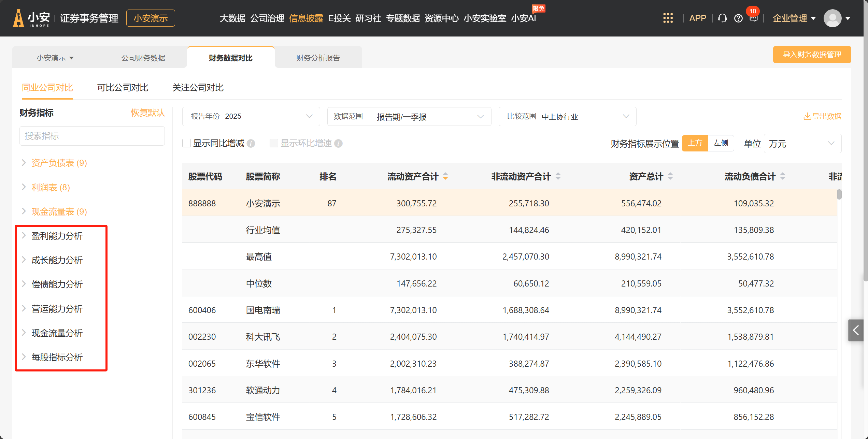Open the messages icon with badge 10
This screenshot has width=868, height=439.
tap(753, 18)
